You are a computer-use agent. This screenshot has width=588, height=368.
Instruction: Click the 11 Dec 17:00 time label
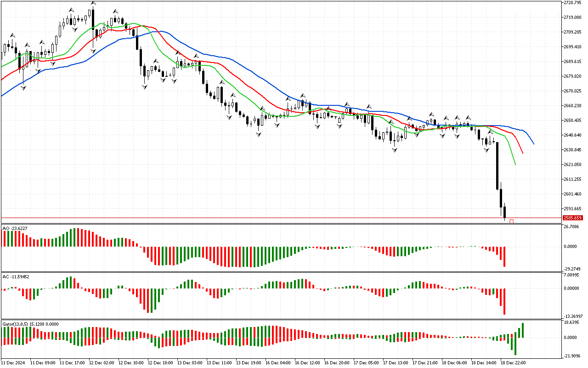[73, 363]
